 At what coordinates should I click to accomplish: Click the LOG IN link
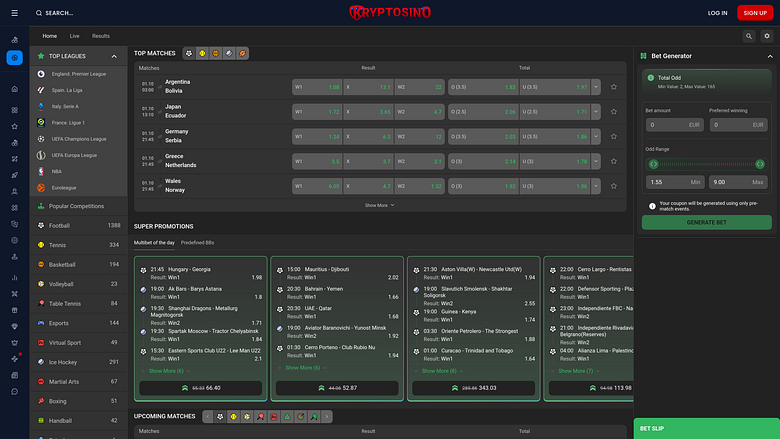click(x=717, y=13)
